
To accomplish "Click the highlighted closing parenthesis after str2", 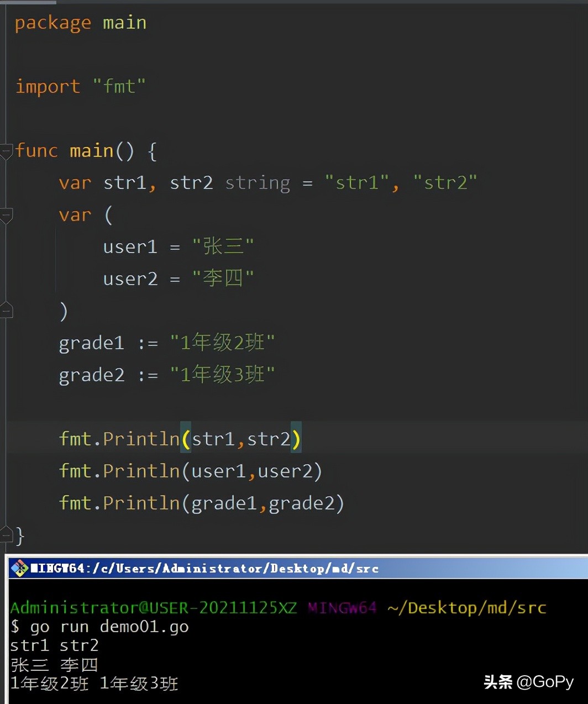I will (296, 439).
